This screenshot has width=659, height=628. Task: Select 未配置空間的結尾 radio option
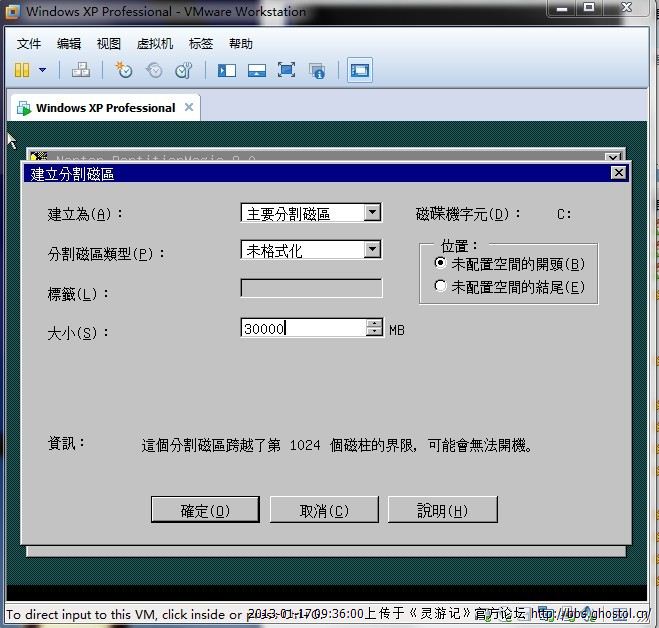coord(441,287)
